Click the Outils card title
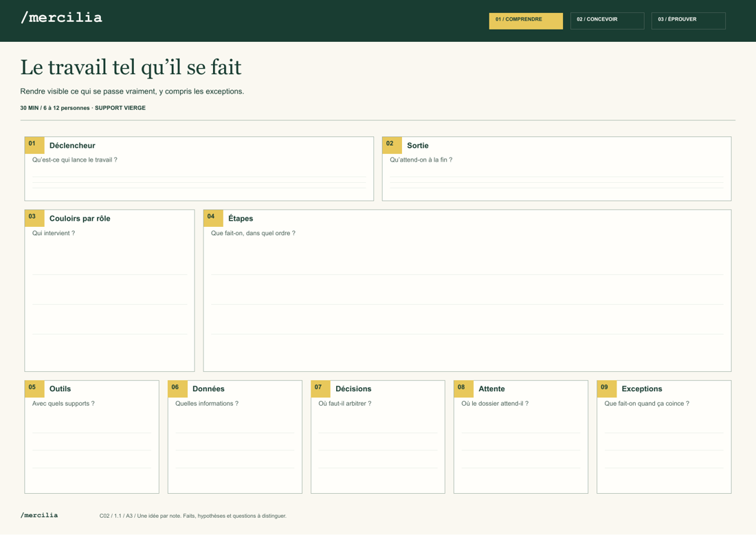 point(60,389)
